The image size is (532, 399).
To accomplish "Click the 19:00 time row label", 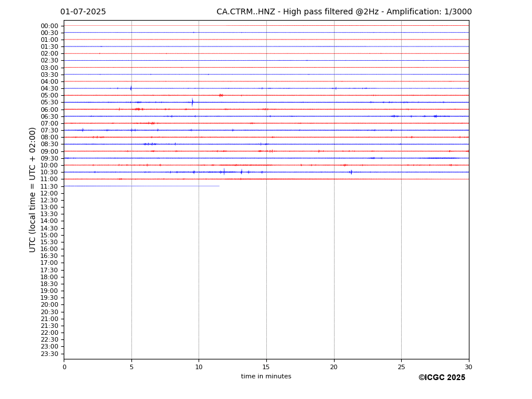I will click(49, 291).
